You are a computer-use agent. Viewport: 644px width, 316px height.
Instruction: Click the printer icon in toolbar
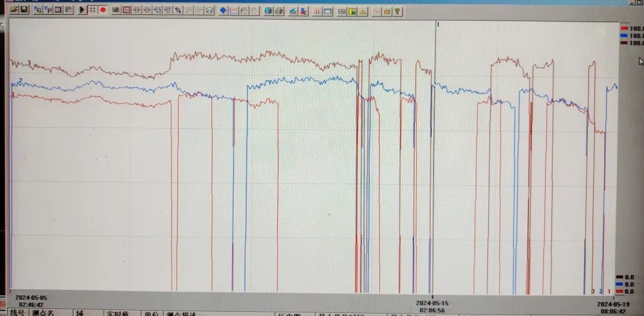[x=279, y=11]
